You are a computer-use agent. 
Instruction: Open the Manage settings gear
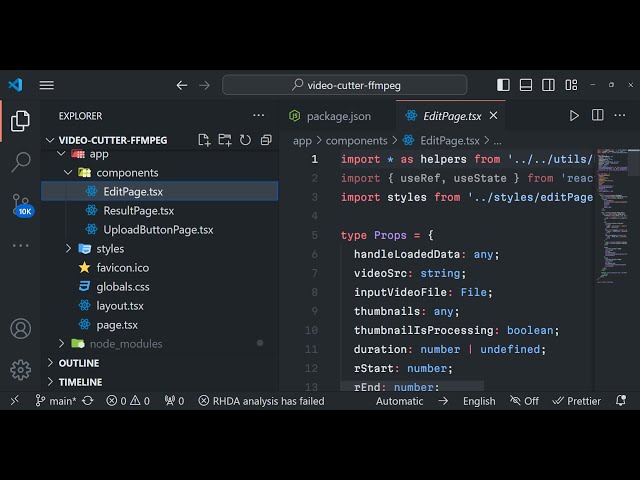click(x=20, y=370)
